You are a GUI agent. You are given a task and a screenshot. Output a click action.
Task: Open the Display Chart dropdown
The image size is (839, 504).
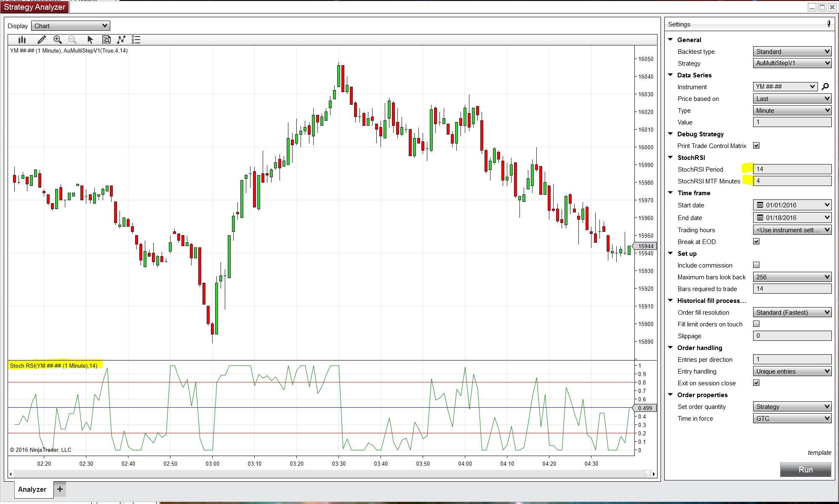70,26
